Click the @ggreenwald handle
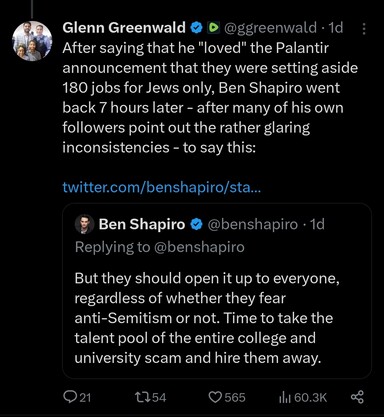 click(270, 28)
